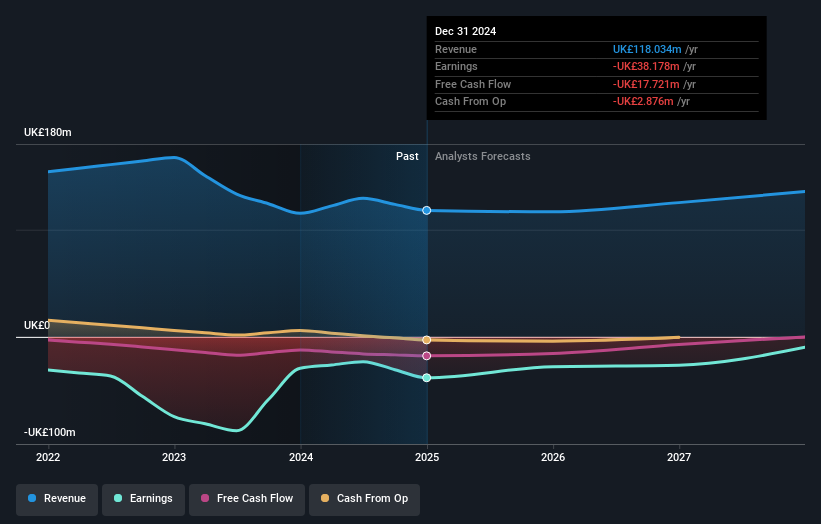Toggle the Free Cash Flow legend button
Viewport: 821px width, 524px height.
pos(247,499)
